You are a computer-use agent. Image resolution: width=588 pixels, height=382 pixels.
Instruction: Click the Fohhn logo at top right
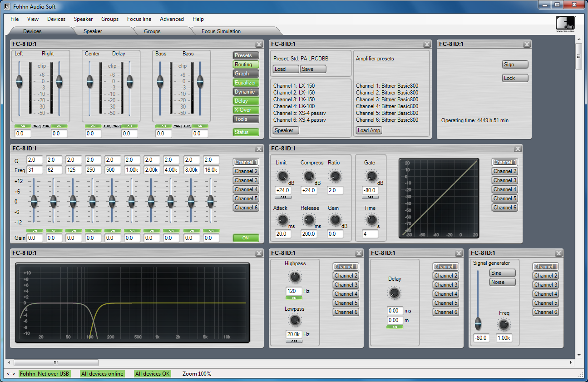(566, 24)
